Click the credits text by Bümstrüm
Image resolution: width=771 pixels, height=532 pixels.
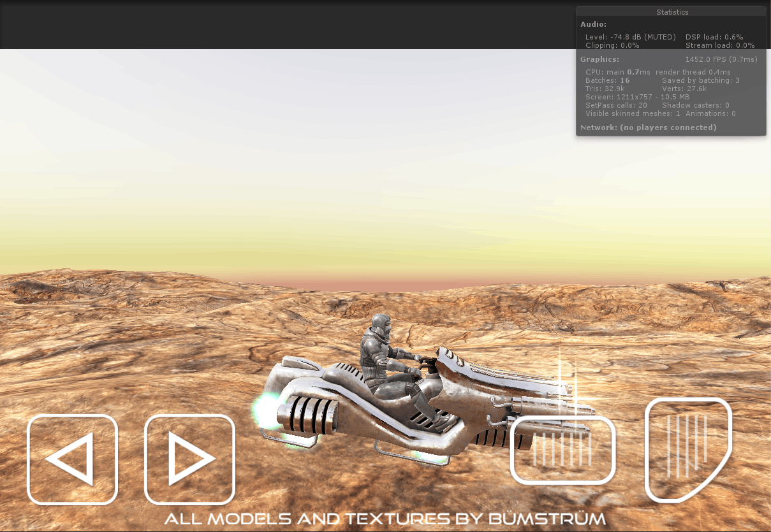point(385,519)
